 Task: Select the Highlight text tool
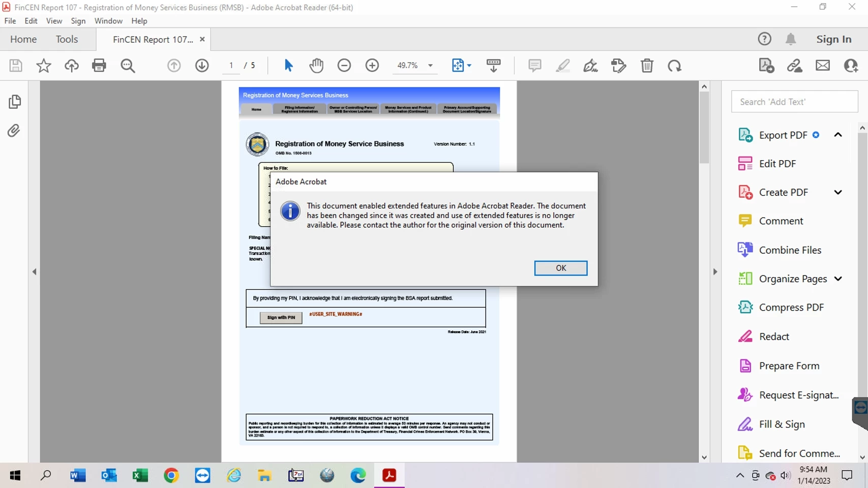coord(563,66)
